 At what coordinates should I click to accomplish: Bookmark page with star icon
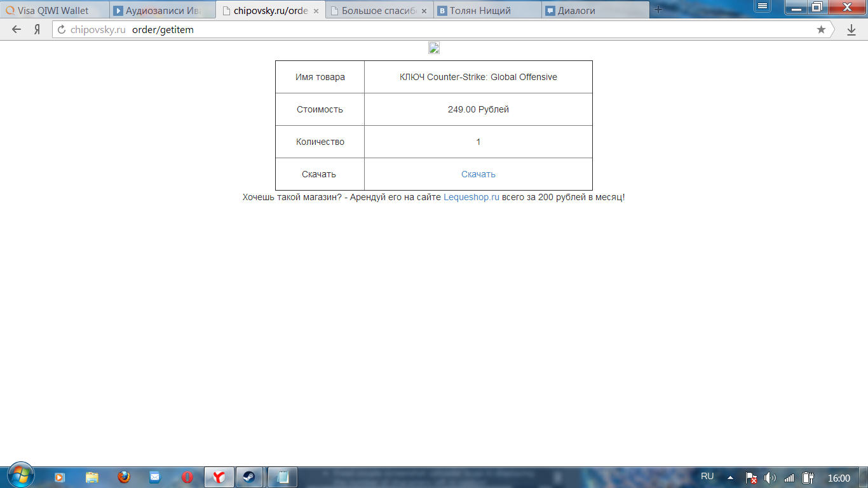point(821,29)
